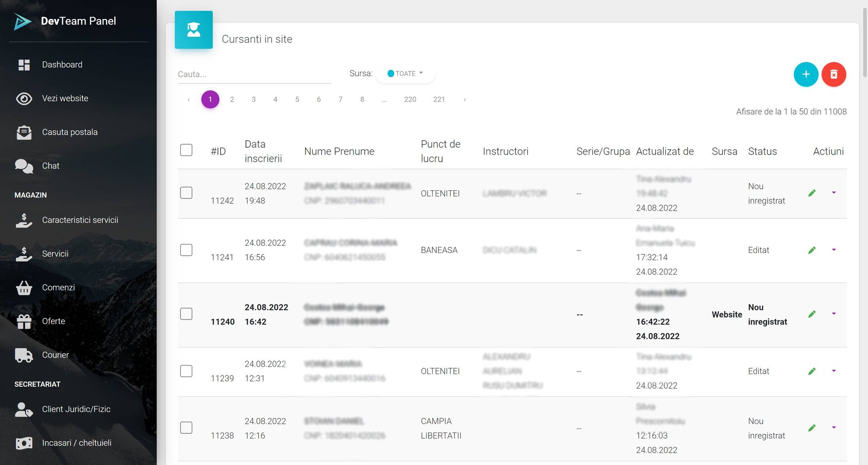Click the Courier truck sidebar item

coord(55,355)
